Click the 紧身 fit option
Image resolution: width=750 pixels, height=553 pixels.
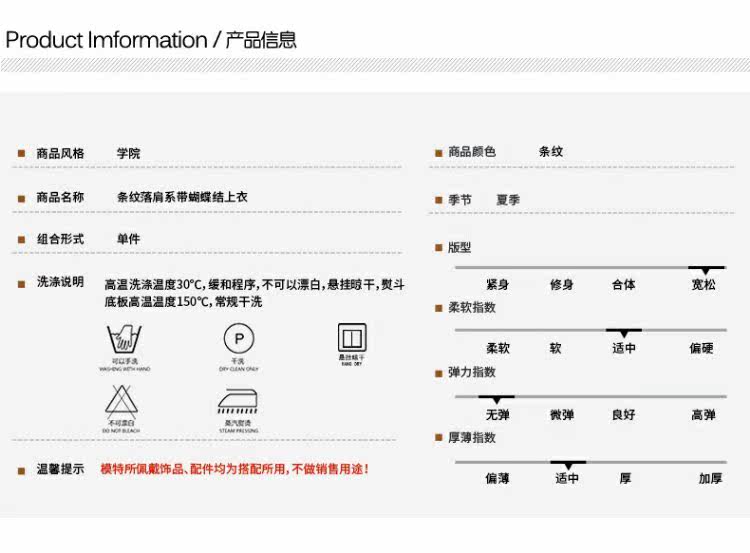[497, 285]
